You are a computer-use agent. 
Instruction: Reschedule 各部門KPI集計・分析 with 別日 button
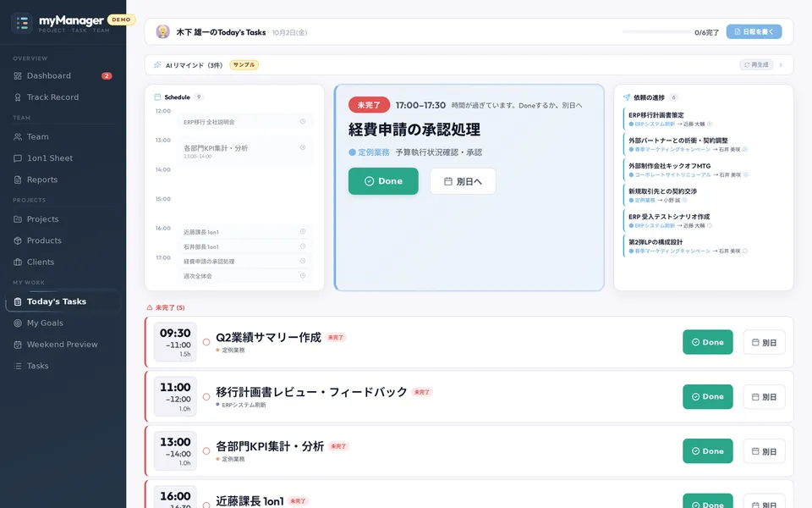coord(764,451)
